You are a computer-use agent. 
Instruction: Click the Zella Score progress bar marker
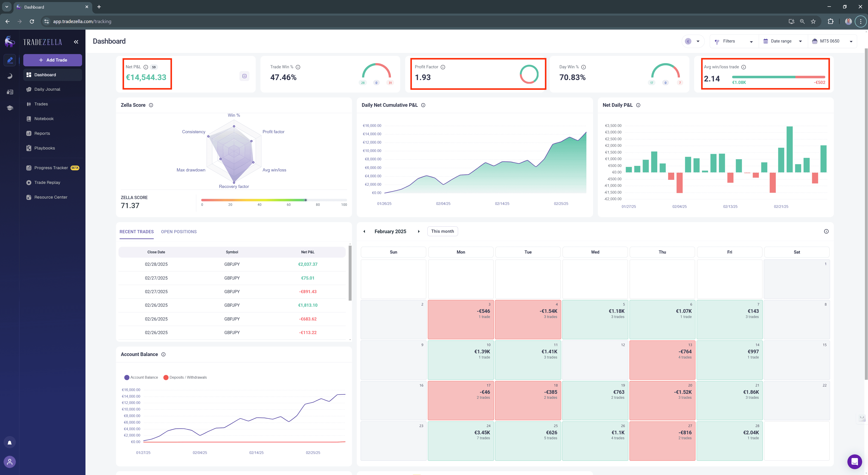point(306,200)
